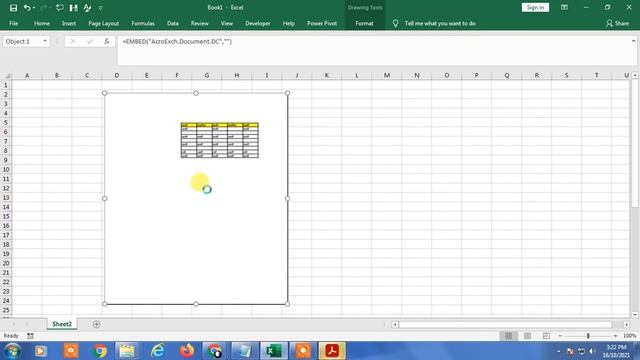The width and height of the screenshot is (640, 360).
Task: Click the Share button
Action: point(618,23)
